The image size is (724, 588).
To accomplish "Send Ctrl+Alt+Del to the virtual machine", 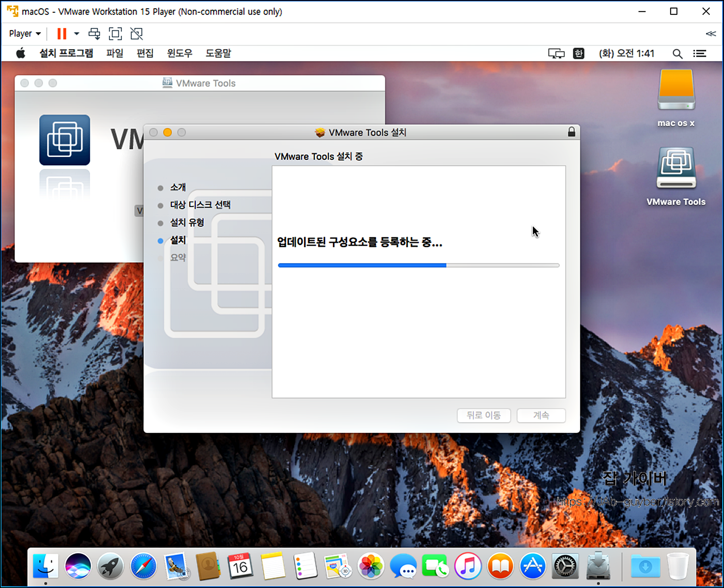I will click(x=95, y=34).
